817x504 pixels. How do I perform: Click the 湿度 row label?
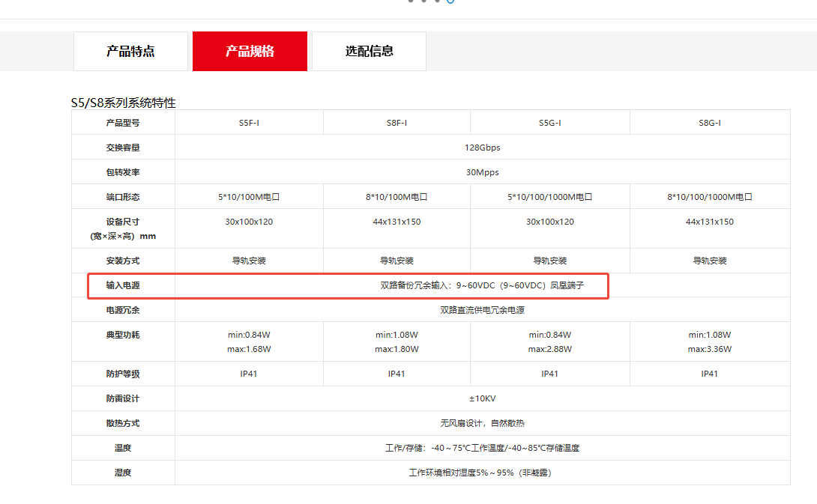(x=123, y=473)
